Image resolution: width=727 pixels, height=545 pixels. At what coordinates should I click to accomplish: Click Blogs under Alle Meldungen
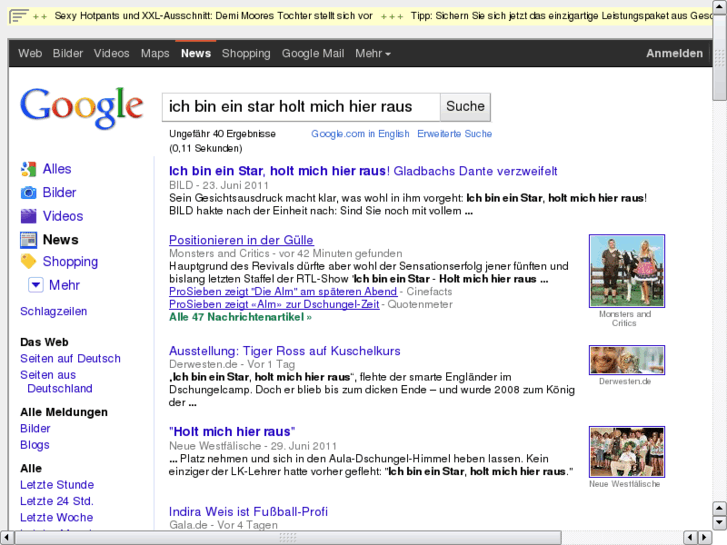click(x=35, y=445)
